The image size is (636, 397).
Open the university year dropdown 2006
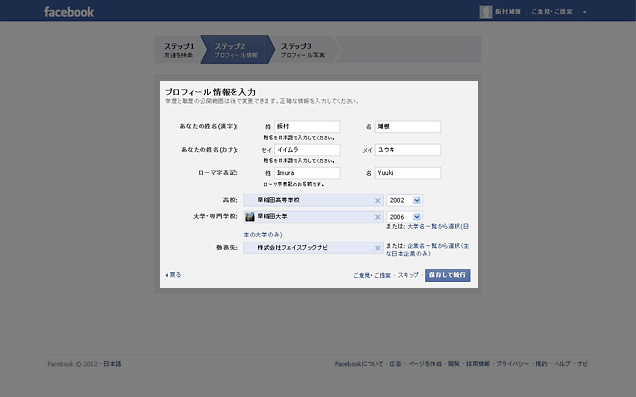(404, 217)
